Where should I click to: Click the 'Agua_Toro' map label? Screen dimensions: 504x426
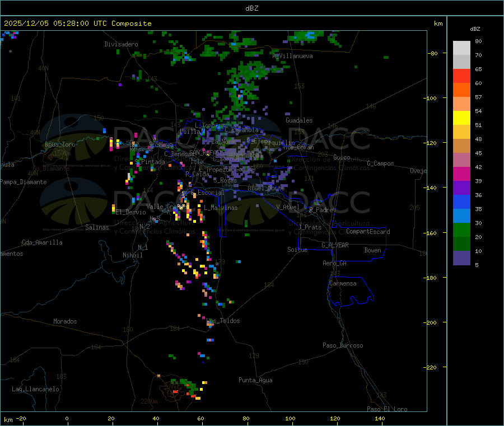coord(60,144)
